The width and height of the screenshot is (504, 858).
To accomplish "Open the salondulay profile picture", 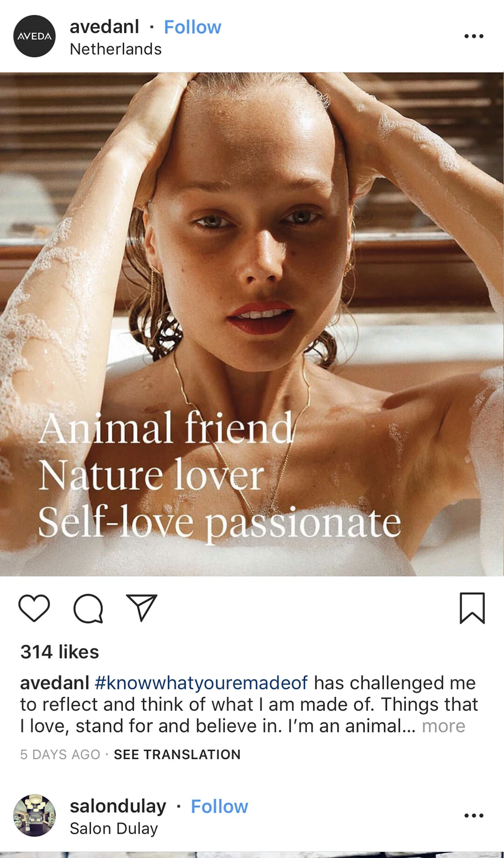I will point(35,815).
